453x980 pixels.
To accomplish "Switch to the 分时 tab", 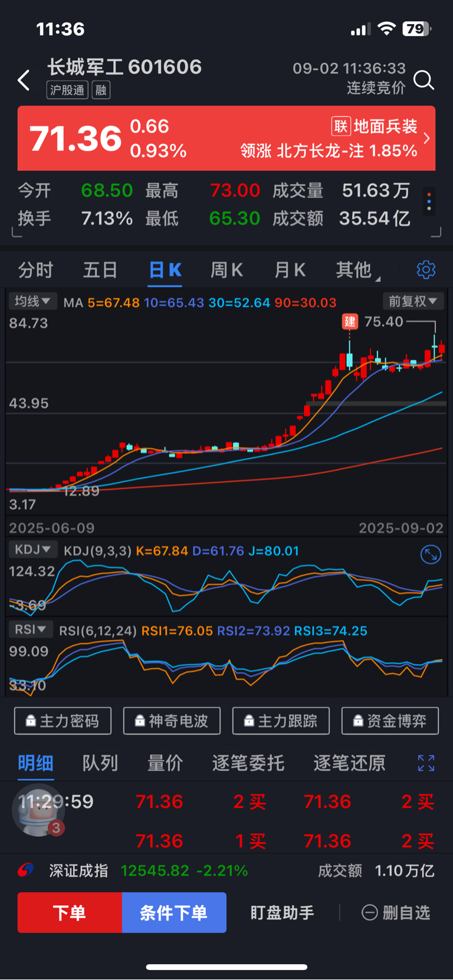I will click(35, 270).
